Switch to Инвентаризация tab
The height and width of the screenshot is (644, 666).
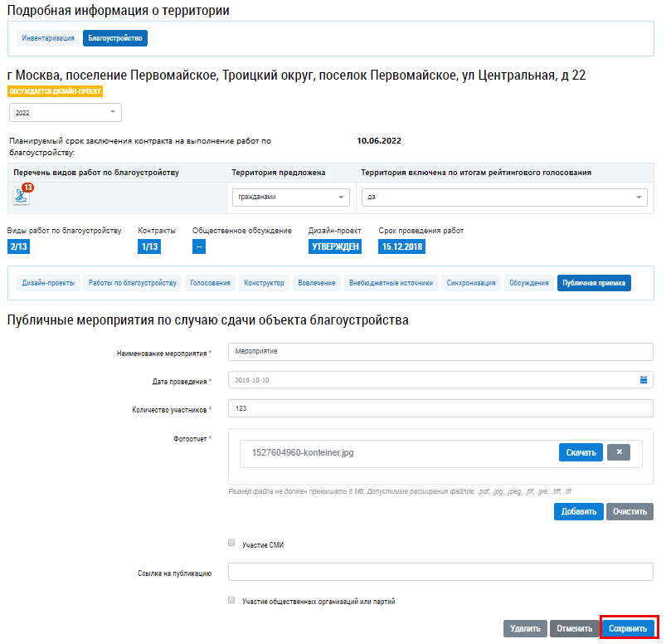pyautogui.click(x=48, y=38)
